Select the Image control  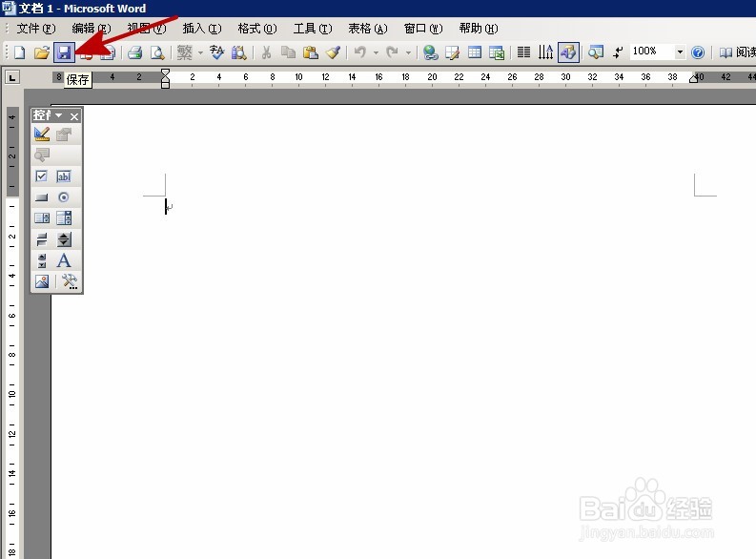pyautogui.click(x=42, y=281)
